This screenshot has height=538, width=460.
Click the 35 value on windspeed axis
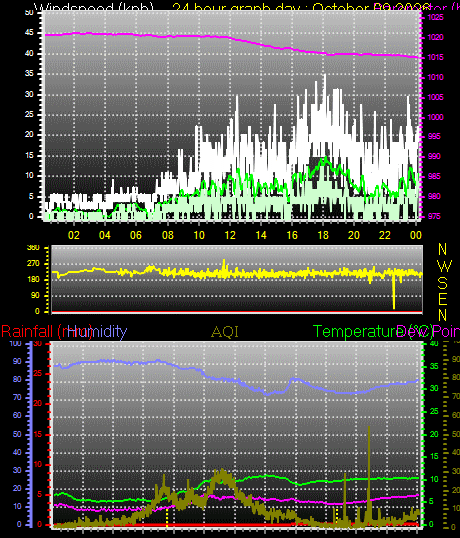29,74
